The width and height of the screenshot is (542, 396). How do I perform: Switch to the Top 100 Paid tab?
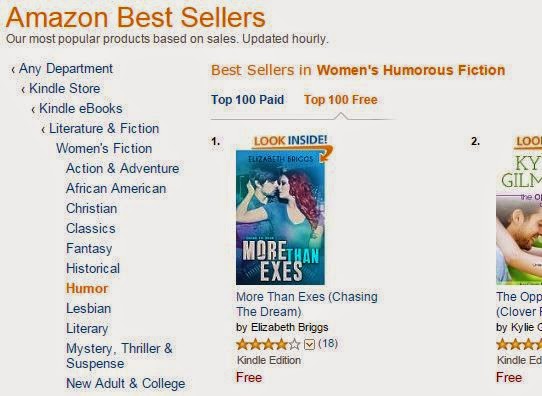(247, 100)
